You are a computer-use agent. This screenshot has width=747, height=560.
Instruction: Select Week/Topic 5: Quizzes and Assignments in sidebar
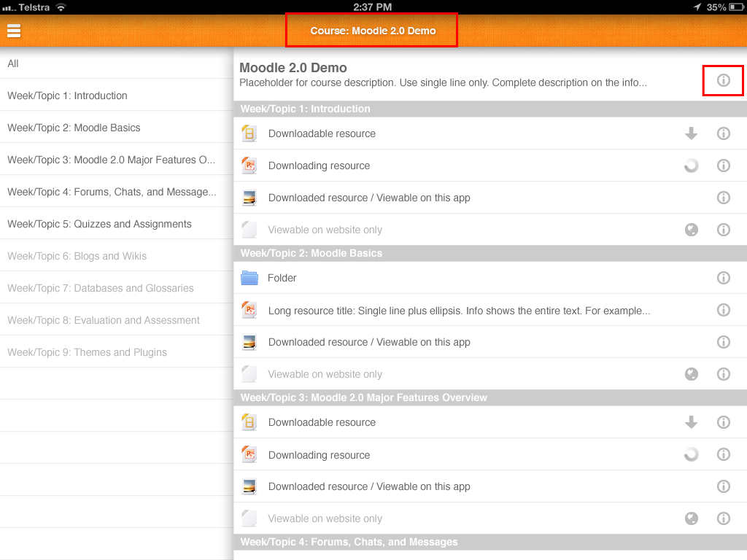coord(117,223)
